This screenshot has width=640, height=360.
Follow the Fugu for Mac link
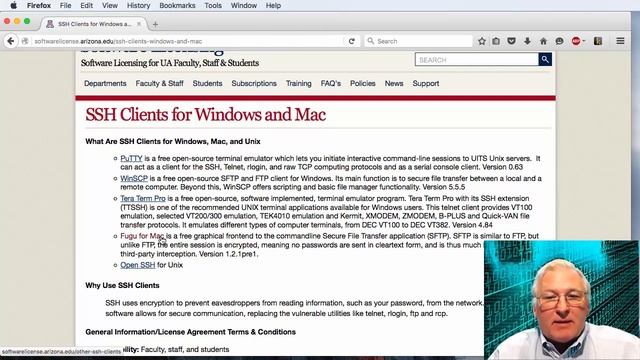coord(142,236)
